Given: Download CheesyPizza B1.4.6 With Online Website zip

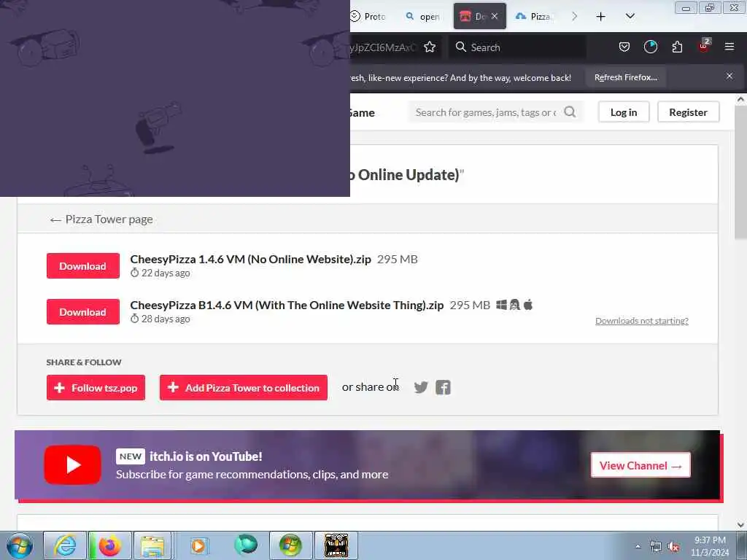Looking at the screenshot, I should 83,312.
